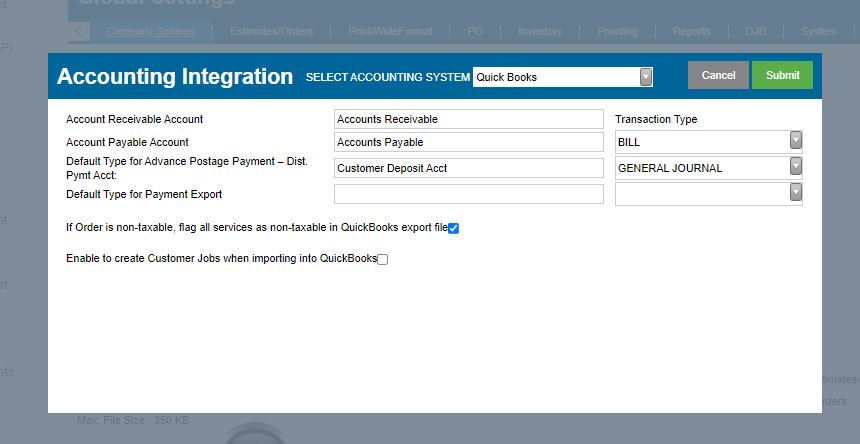Click the Transaction Type column label
860x444 pixels.
click(x=656, y=119)
